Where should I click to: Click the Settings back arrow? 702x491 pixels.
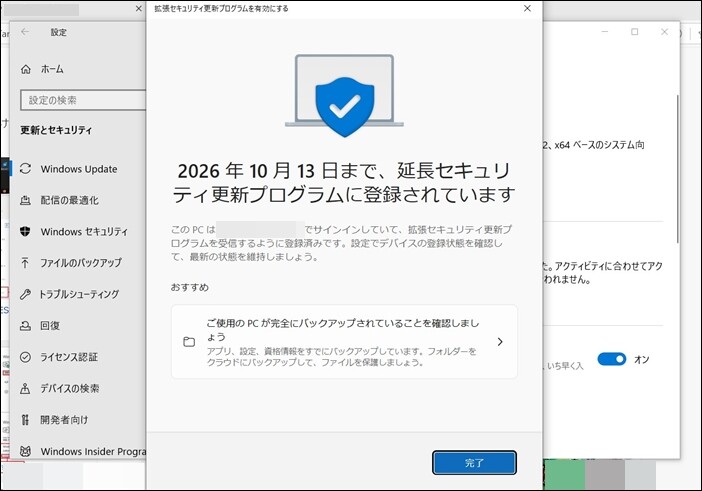(x=25, y=32)
